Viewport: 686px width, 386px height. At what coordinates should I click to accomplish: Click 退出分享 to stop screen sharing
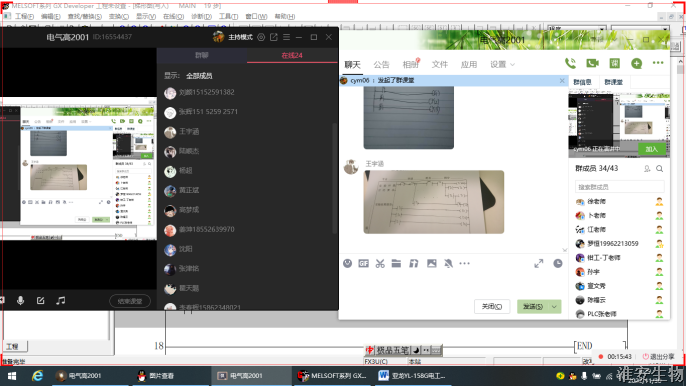point(658,357)
